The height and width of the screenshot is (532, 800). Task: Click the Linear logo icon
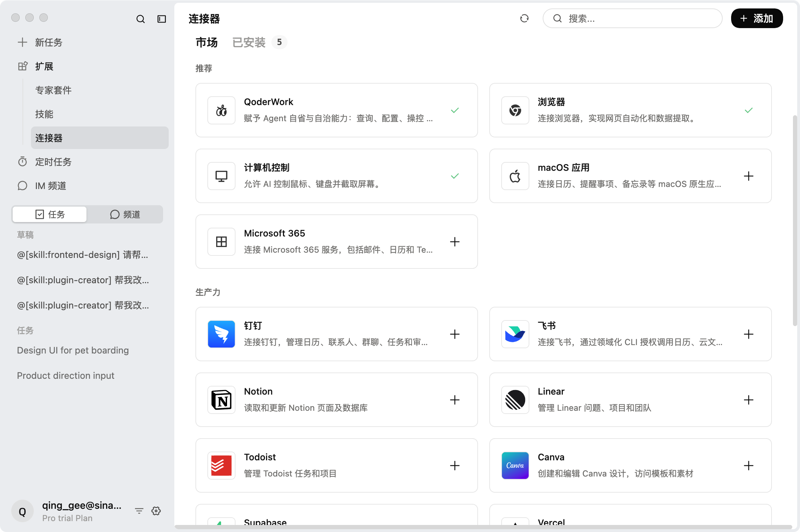click(x=515, y=400)
